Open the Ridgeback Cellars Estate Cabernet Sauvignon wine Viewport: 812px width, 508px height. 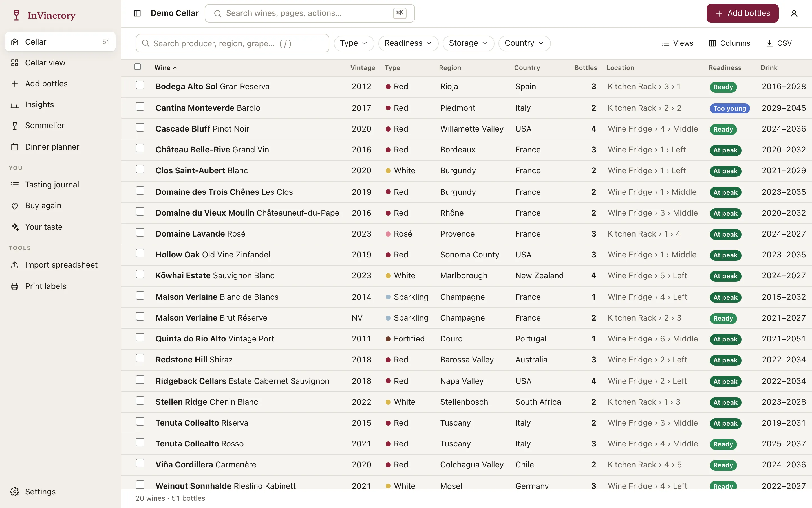click(x=242, y=381)
